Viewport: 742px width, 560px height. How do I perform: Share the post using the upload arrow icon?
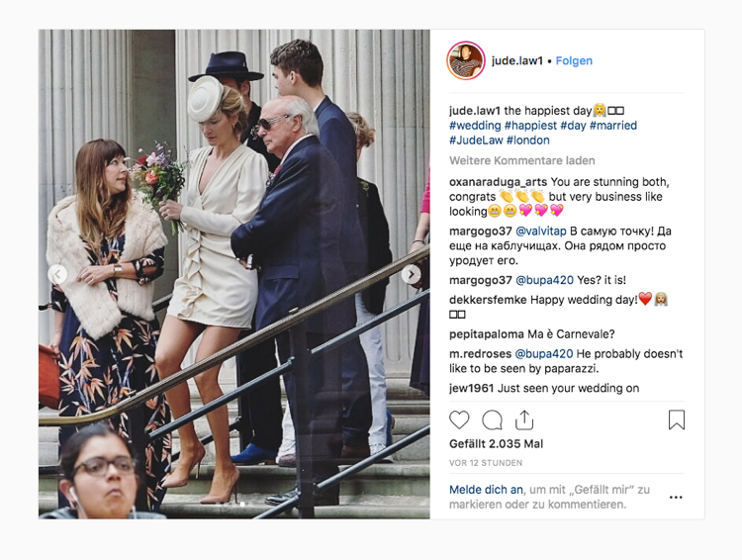point(524,420)
